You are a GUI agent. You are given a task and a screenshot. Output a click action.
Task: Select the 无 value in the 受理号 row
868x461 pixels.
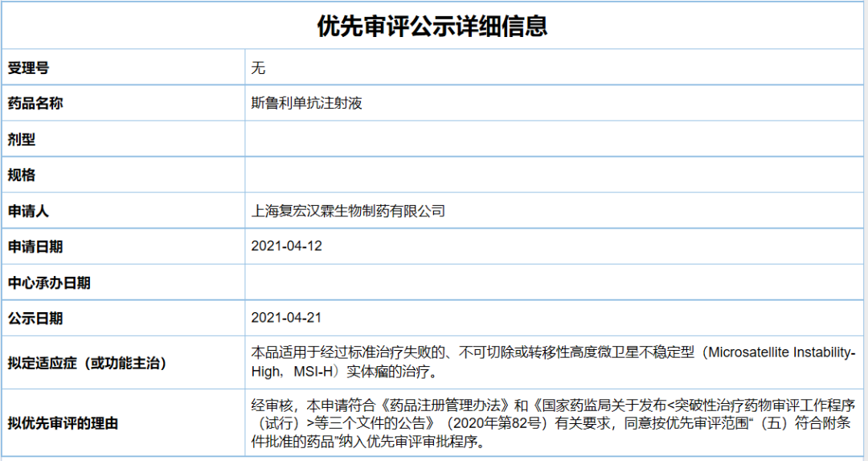click(x=258, y=68)
